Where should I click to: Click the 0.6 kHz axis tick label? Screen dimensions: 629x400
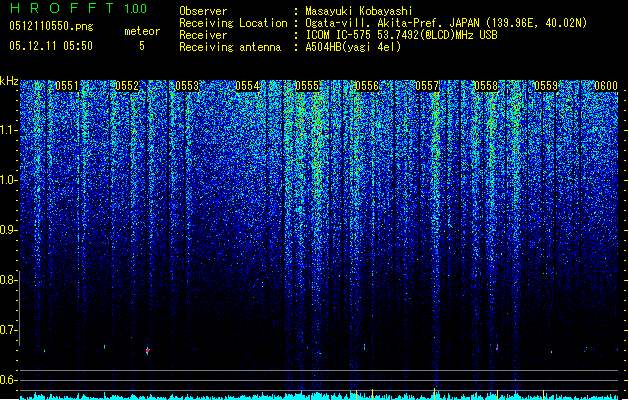pyautogui.click(x=9, y=380)
